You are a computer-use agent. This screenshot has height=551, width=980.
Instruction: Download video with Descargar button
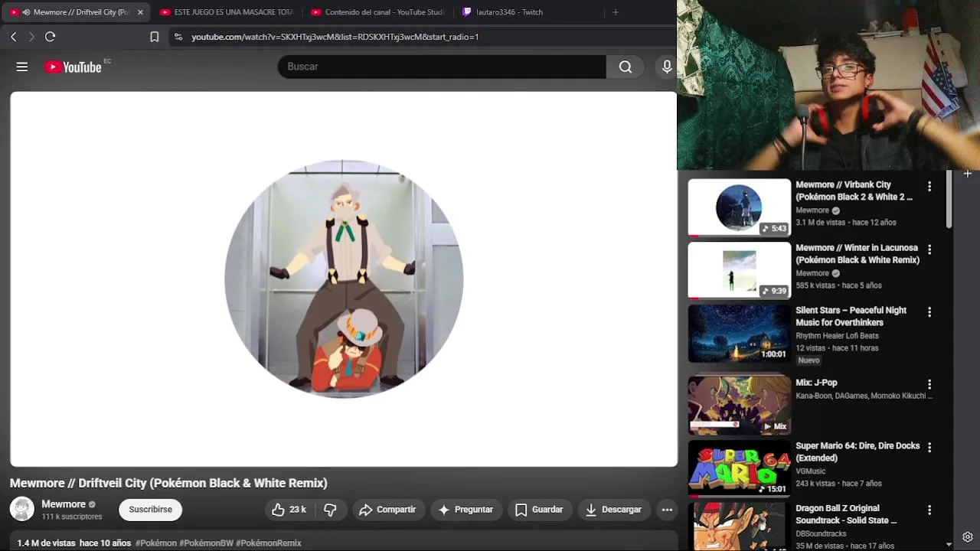614,510
